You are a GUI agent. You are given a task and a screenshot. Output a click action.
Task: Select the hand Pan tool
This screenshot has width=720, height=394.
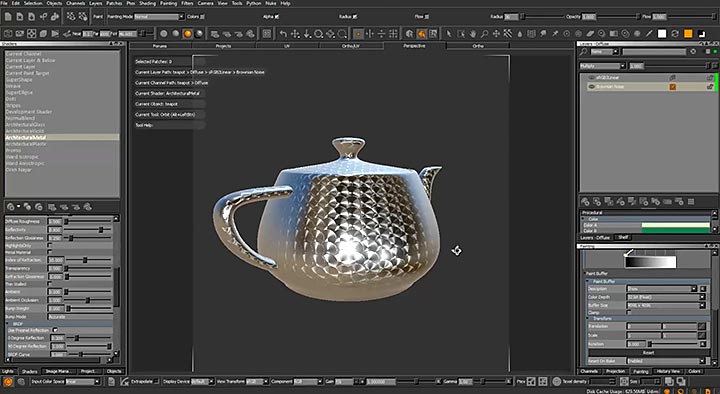coord(472,34)
